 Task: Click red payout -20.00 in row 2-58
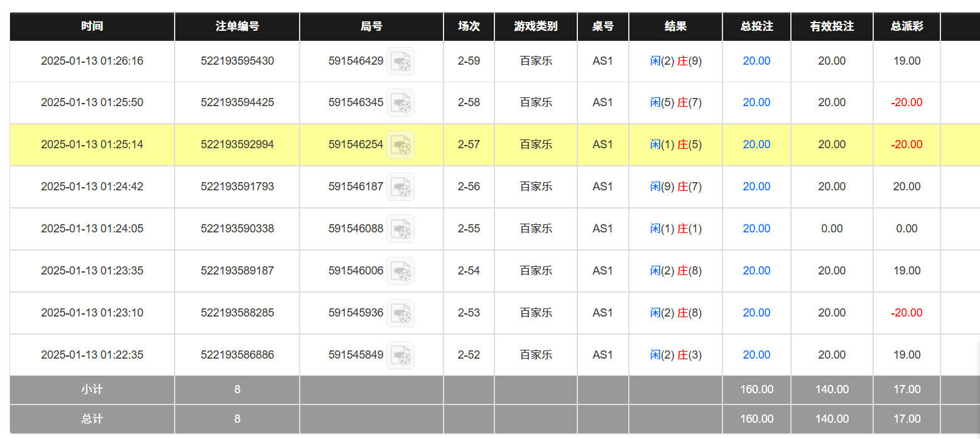(906, 102)
